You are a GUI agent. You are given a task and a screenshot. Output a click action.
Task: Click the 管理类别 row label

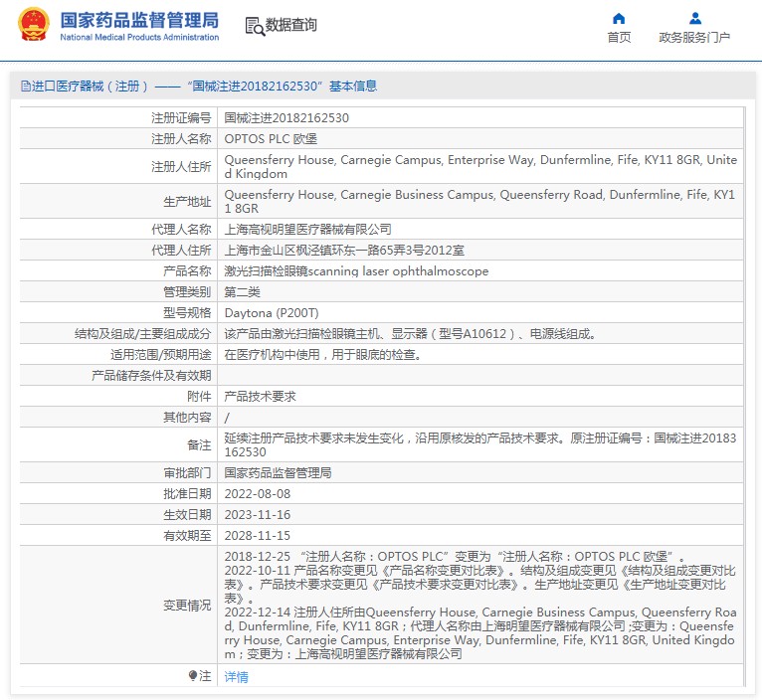point(187,292)
